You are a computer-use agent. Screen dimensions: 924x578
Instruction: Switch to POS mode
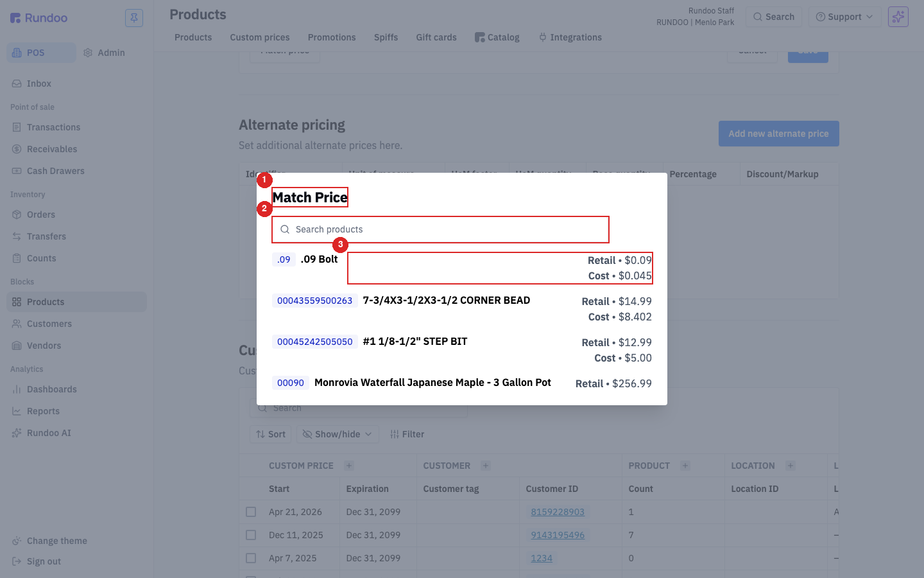pos(41,53)
